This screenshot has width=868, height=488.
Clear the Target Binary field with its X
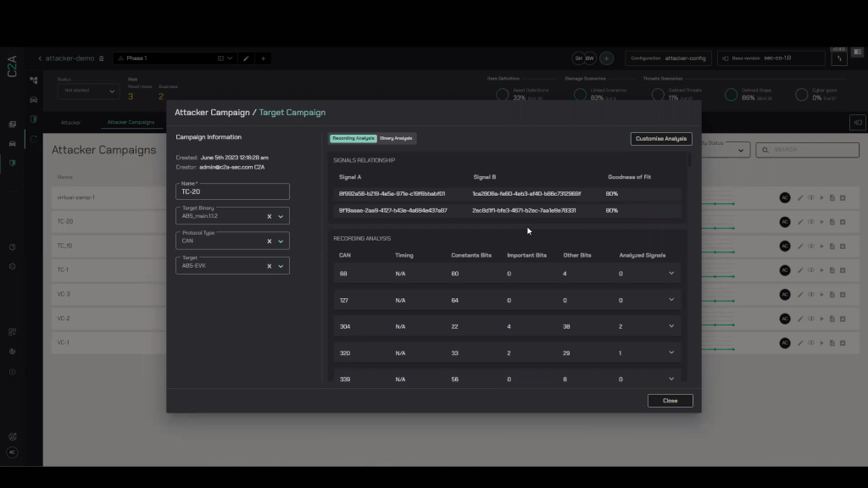tap(270, 216)
